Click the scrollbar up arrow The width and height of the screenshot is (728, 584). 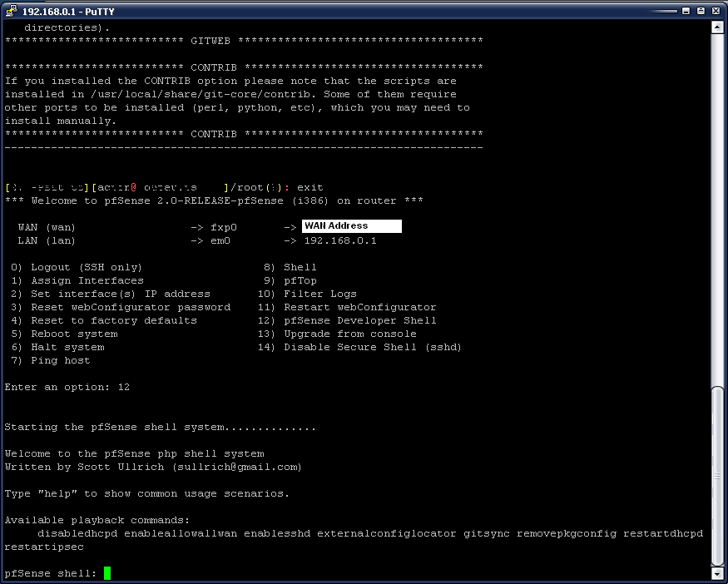coord(717,27)
